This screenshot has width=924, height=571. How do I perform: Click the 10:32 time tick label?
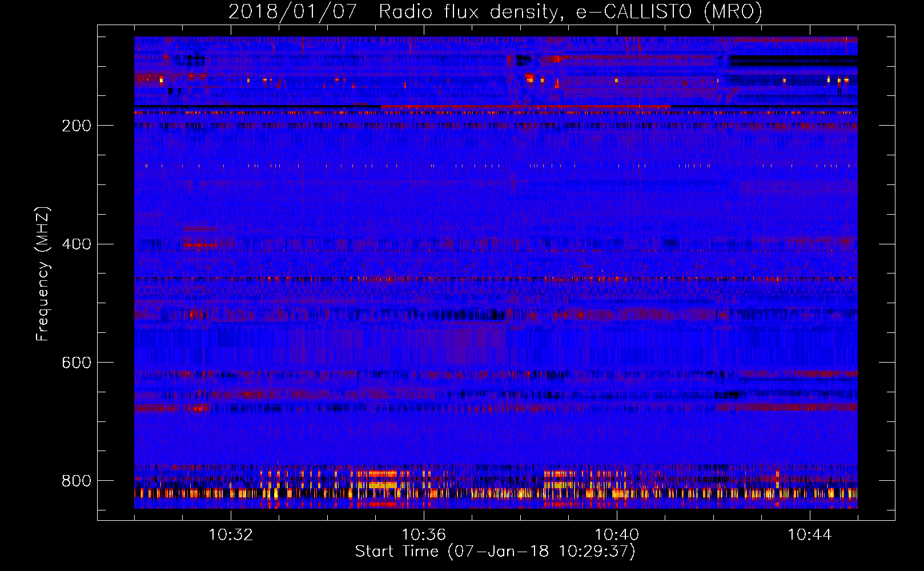click(x=231, y=535)
